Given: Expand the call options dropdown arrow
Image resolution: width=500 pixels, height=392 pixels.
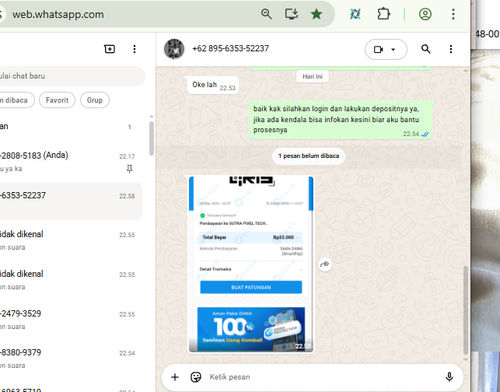Looking at the screenshot, I should click(x=393, y=49).
